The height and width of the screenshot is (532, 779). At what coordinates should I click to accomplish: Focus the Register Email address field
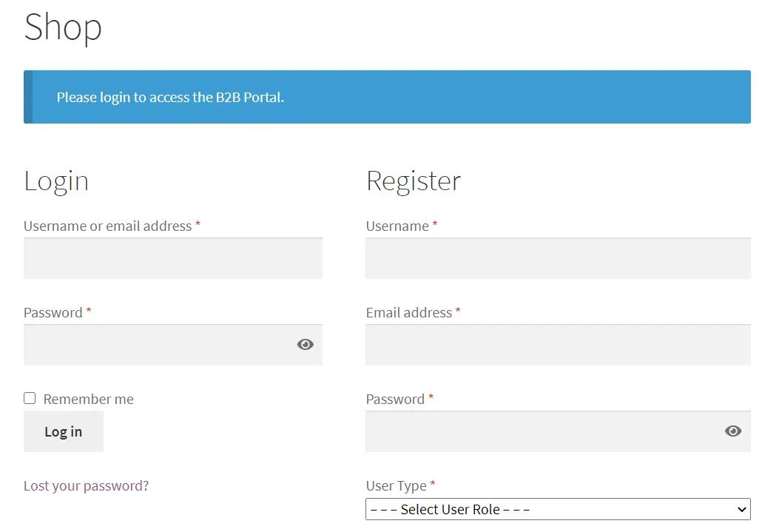[558, 345]
